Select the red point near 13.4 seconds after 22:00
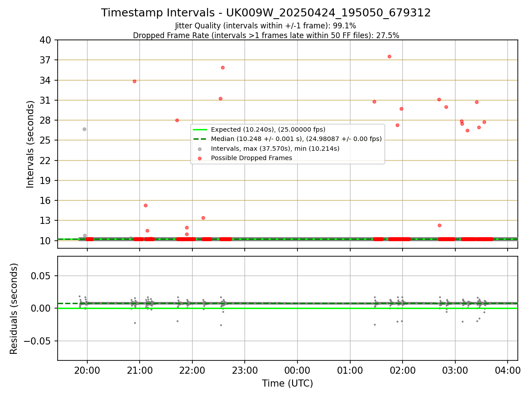Screen dimensions: 532x399 tap(203, 218)
